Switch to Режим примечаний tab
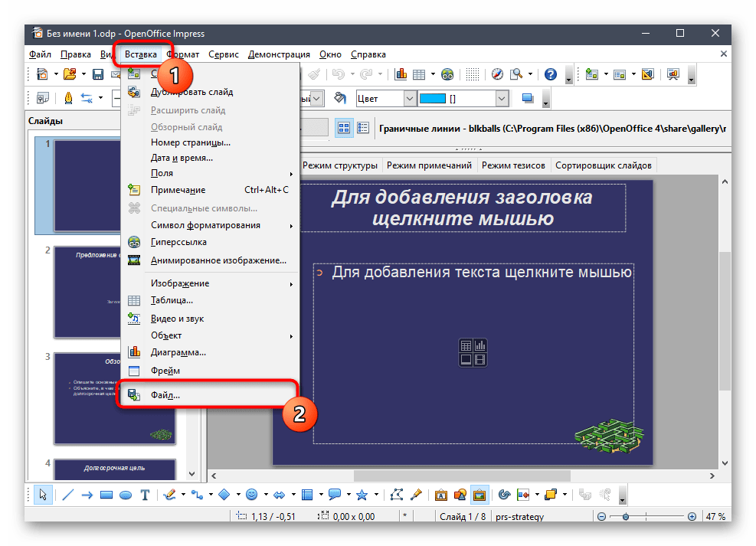The height and width of the screenshot is (546, 756). (429, 165)
